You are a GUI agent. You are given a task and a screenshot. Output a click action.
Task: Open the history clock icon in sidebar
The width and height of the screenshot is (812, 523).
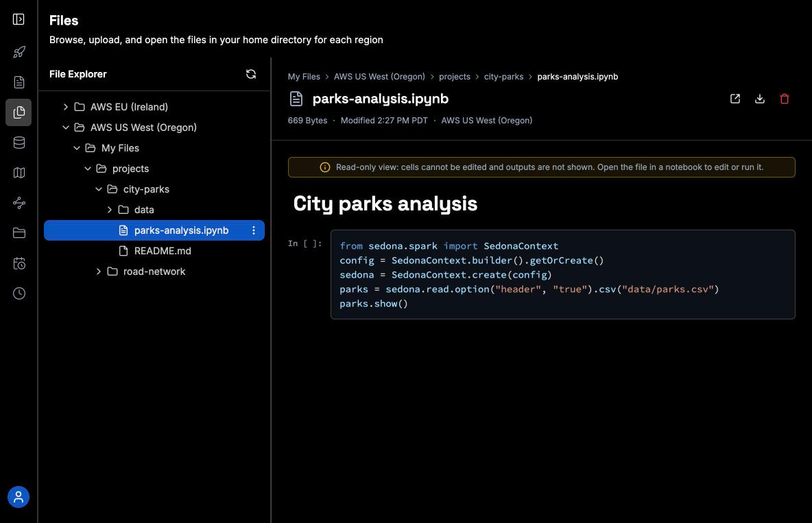tap(19, 293)
